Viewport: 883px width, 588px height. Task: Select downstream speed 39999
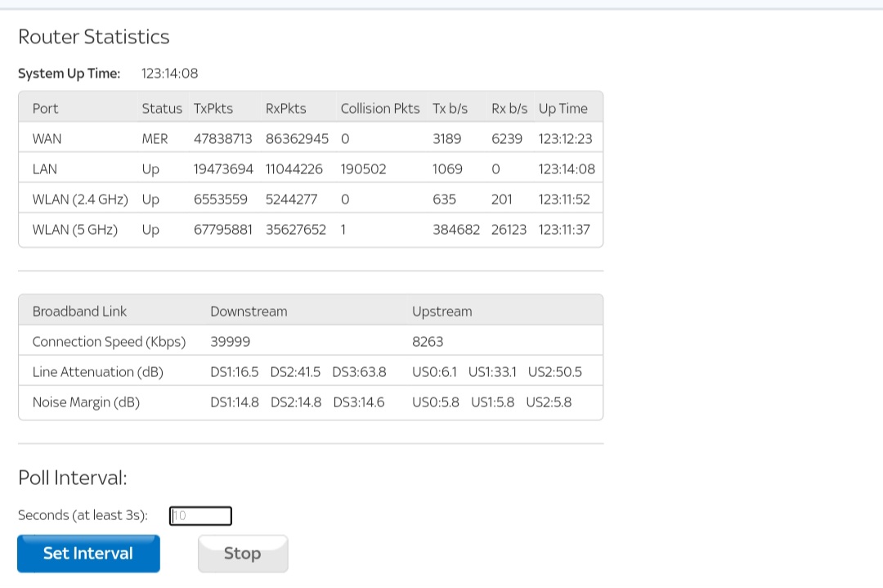click(x=231, y=342)
